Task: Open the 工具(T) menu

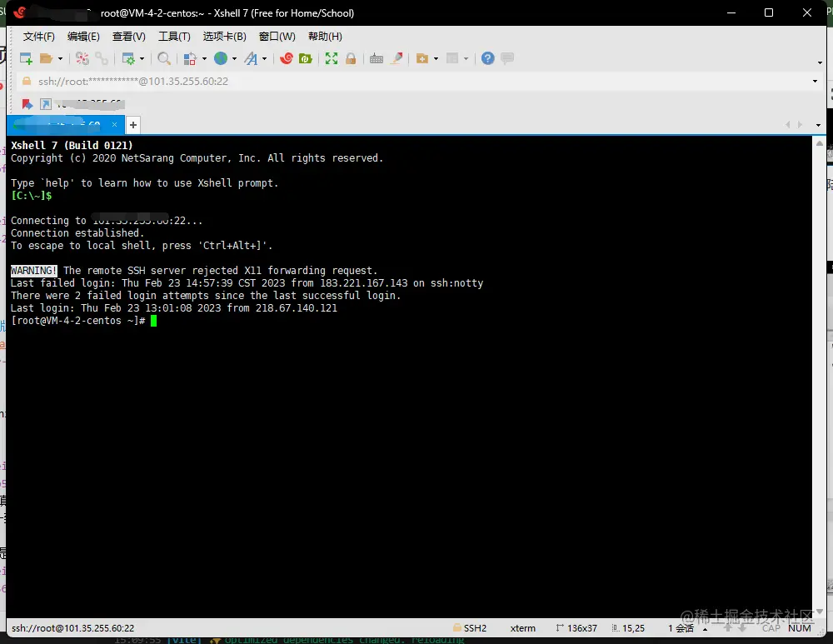Action: click(174, 36)
